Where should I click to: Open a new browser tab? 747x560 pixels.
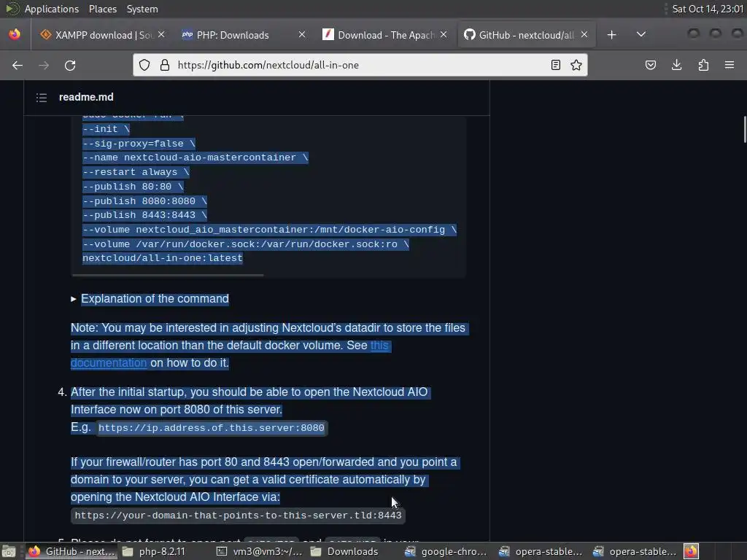[612, 35]
